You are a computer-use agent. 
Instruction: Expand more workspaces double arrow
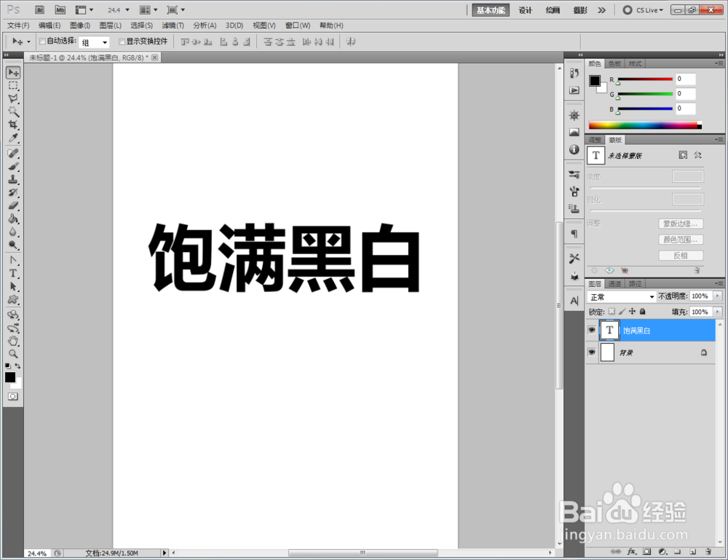pos(602,9)
